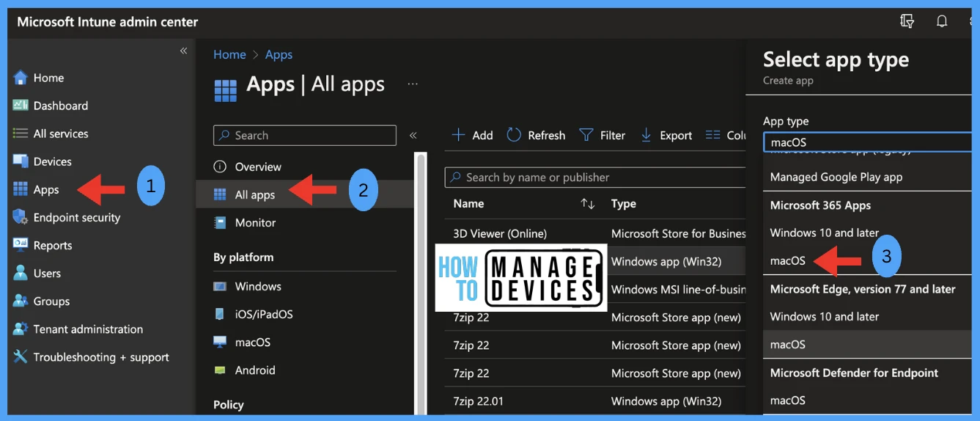The width and height of the screenshot is (980, 421).
Task: Open Home in the left navigation
Action: pos(48,78)
